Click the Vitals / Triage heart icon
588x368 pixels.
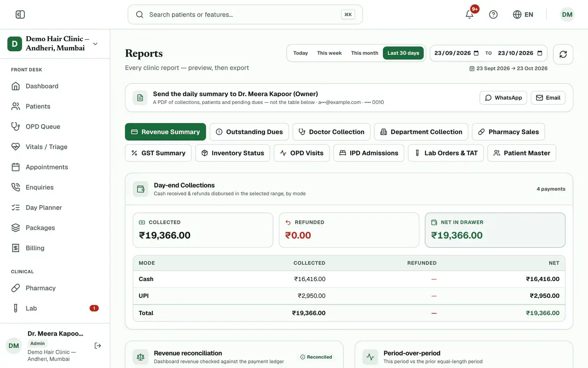tap(16, 147)
